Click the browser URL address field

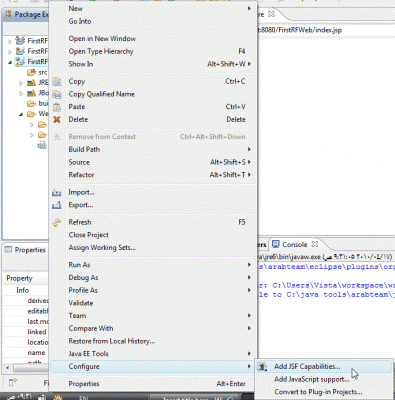[327, 30]
